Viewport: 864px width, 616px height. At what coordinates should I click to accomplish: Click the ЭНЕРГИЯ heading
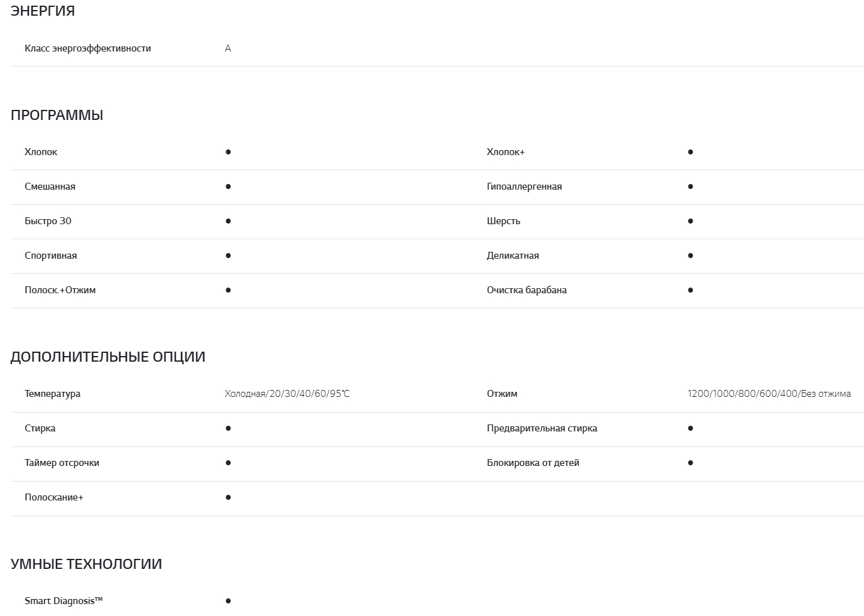click(43, 11)
